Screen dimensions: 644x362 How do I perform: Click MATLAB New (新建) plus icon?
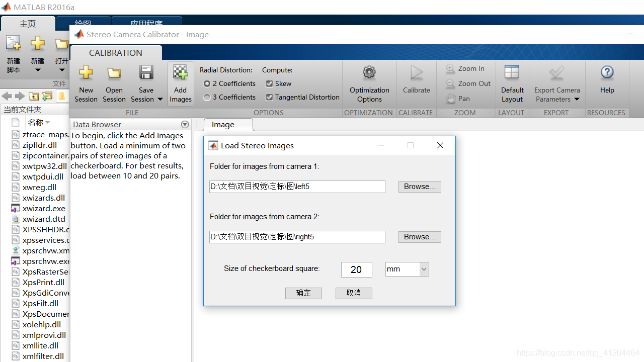pos(38,43)
